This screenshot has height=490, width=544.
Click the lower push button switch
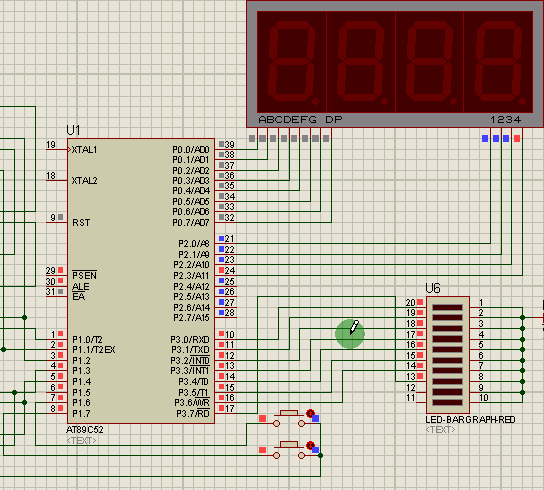[x=289, y=450]
